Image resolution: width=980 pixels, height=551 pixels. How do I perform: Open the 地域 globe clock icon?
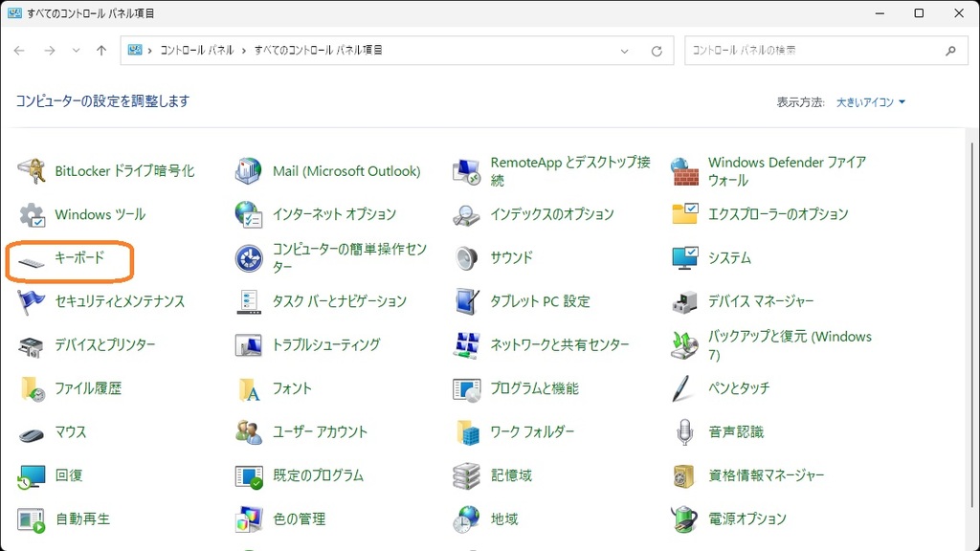(466, 519)
